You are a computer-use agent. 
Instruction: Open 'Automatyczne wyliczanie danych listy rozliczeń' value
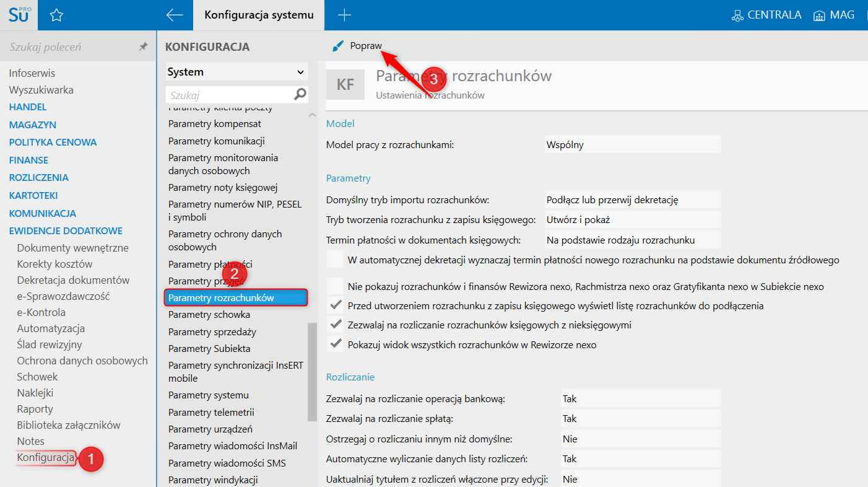point(640,458)
